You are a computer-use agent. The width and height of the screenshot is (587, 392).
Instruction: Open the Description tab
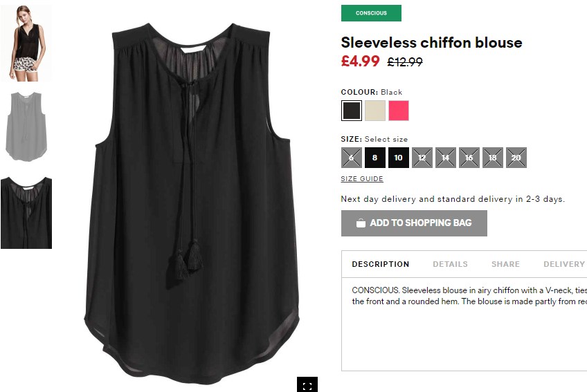[380, 264]
